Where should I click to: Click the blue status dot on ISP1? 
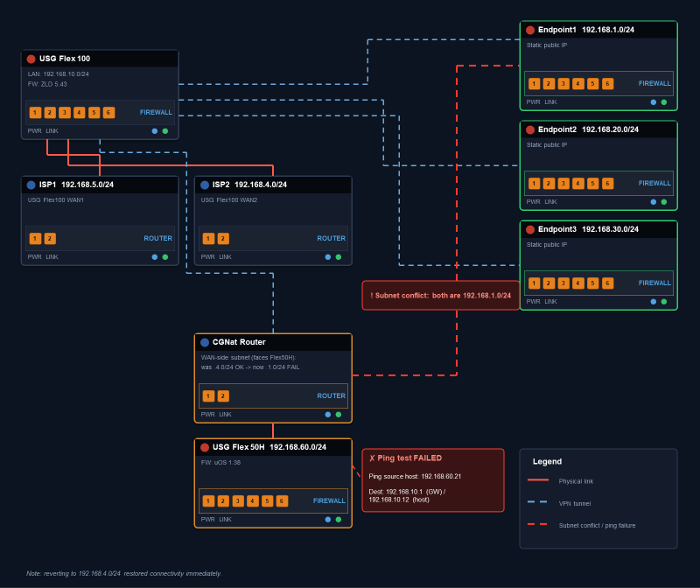point(31,185)
